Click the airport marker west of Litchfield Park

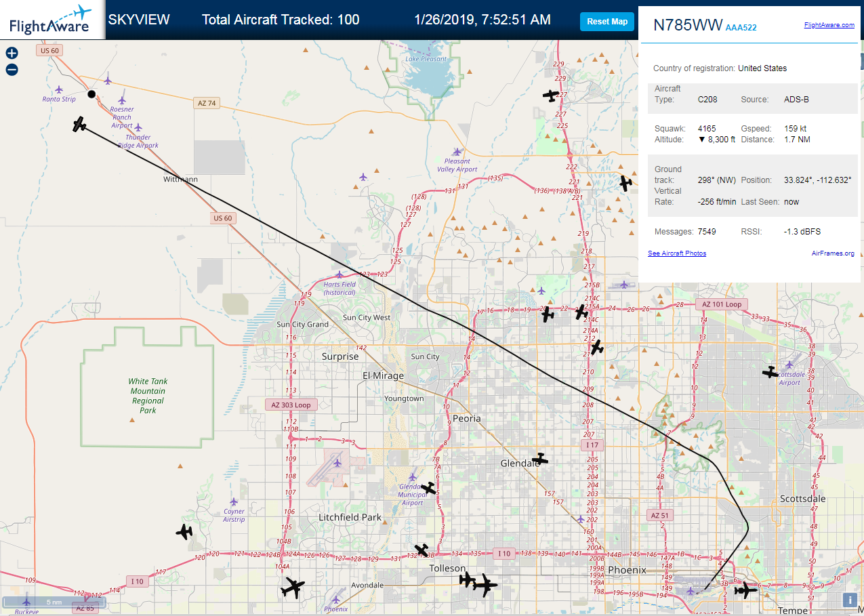(337, 464)
